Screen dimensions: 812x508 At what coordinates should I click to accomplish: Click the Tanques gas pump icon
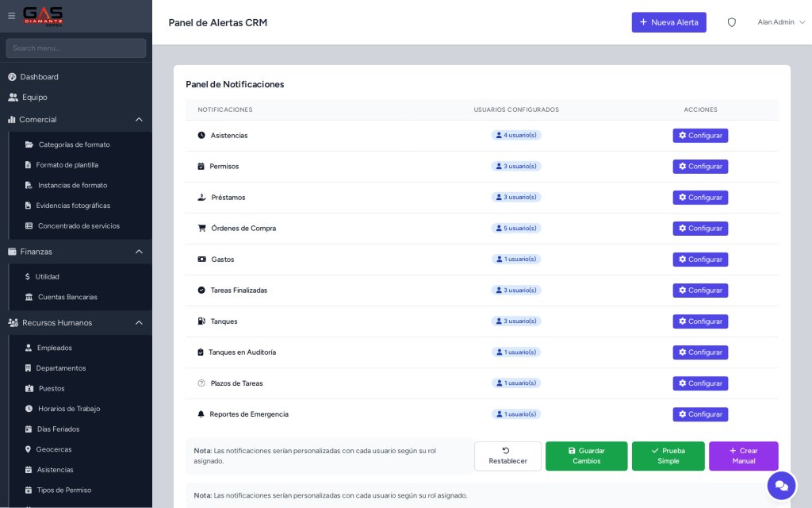pyautogui.click(x=201, y=321)
